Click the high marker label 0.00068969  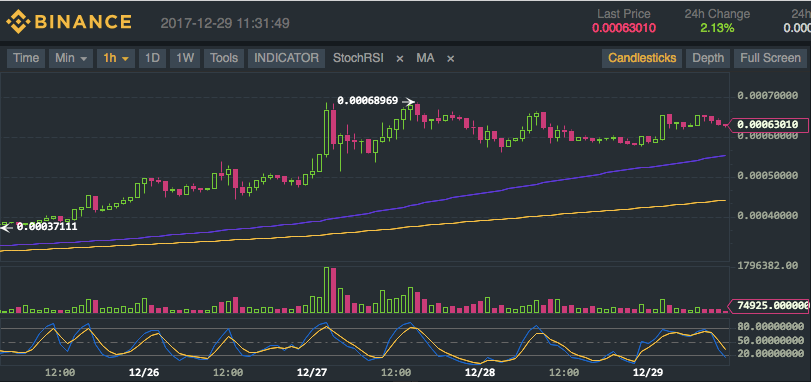tap(367, 100)
